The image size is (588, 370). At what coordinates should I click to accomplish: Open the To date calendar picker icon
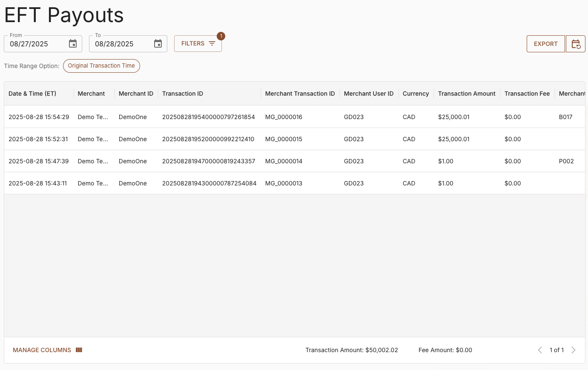coord(158,43)
